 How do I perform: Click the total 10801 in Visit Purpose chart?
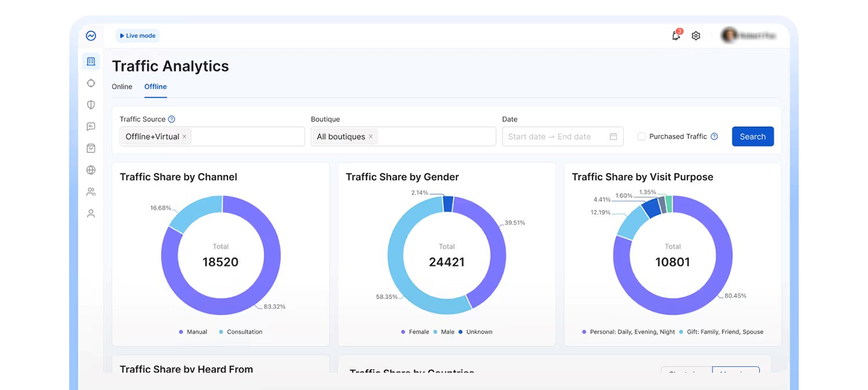pyautogui.click(x=672, y=262)
